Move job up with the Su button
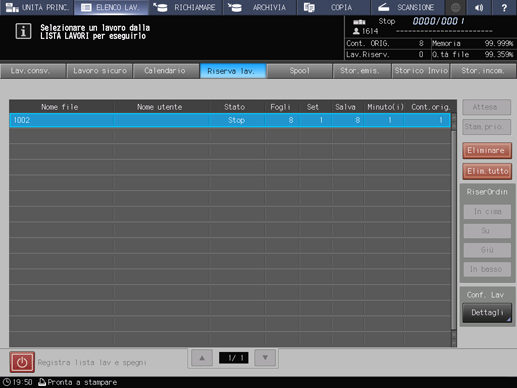Screen dimensions: 517x388 coord(487,231)
